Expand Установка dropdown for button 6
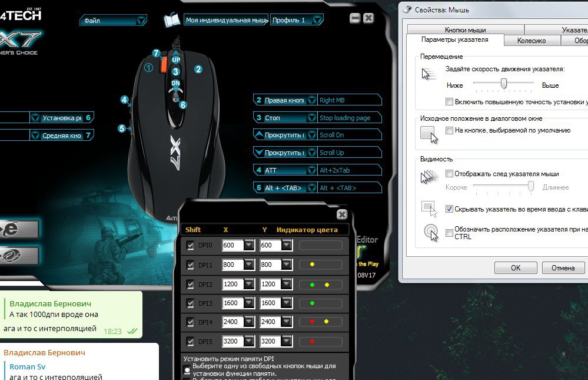Viewport: 588px width, 380px height. (x=35, y=117)
